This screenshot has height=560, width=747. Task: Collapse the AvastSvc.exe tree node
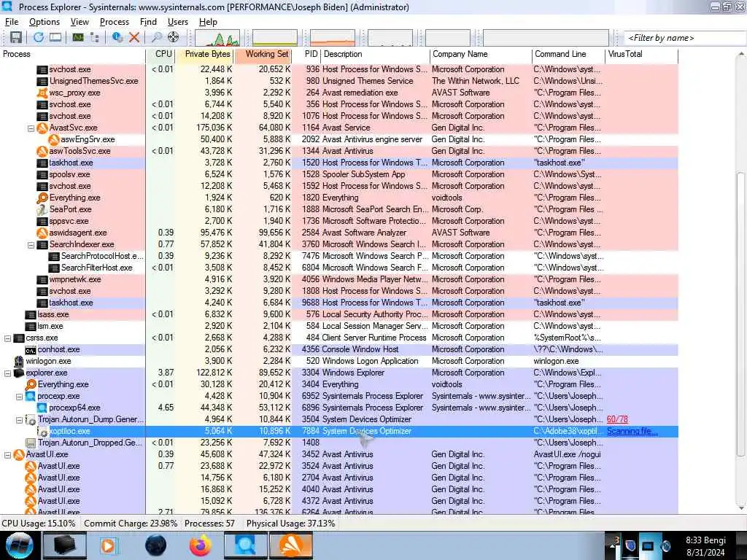point(31,128)
